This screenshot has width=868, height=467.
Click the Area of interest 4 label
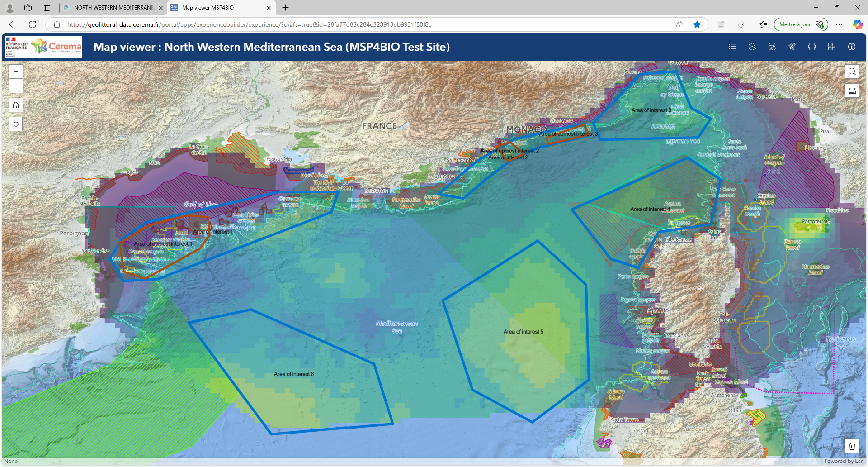[x=650, y=209]
